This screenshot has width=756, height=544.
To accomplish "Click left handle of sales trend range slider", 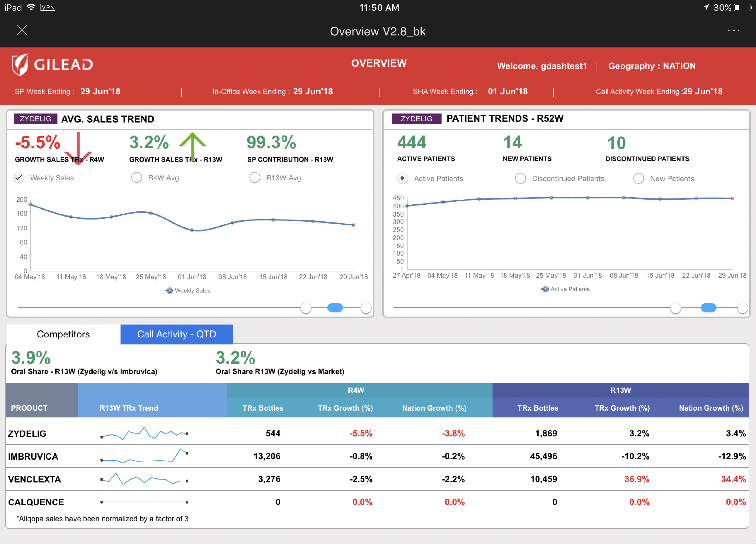I will coord(306,308).
